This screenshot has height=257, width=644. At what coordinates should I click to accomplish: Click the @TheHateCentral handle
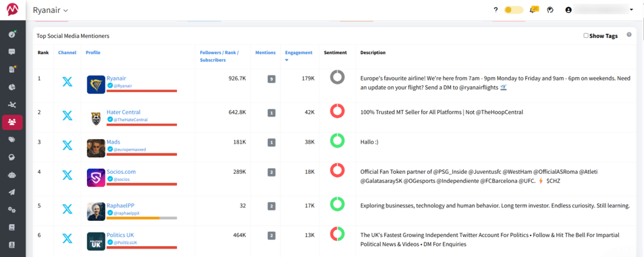pyautogui.click(x=131, y=120)
